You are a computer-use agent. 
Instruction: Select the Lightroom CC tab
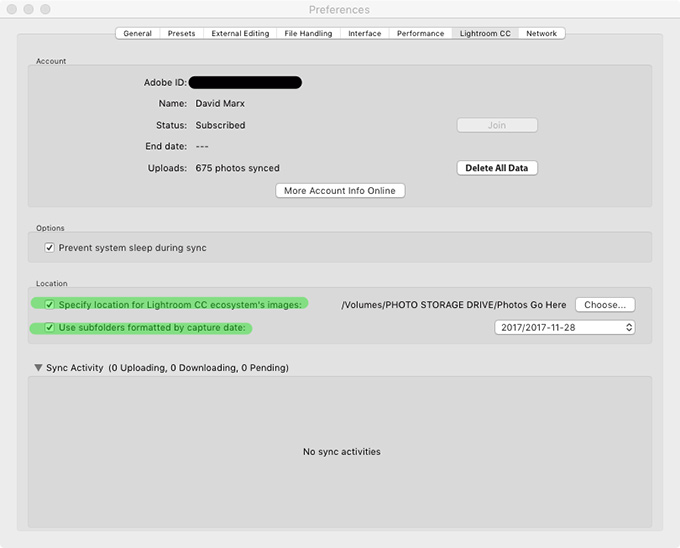485,33
